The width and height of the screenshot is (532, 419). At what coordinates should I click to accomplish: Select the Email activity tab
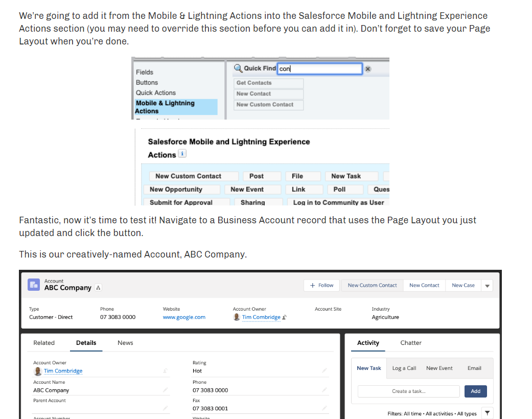point(474,368)
